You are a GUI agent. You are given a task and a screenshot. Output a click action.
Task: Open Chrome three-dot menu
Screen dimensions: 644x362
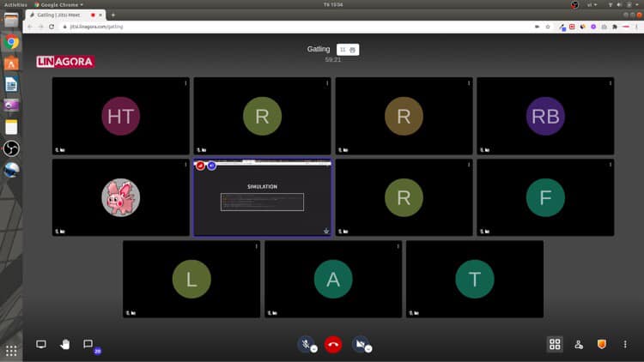point(636,27)
